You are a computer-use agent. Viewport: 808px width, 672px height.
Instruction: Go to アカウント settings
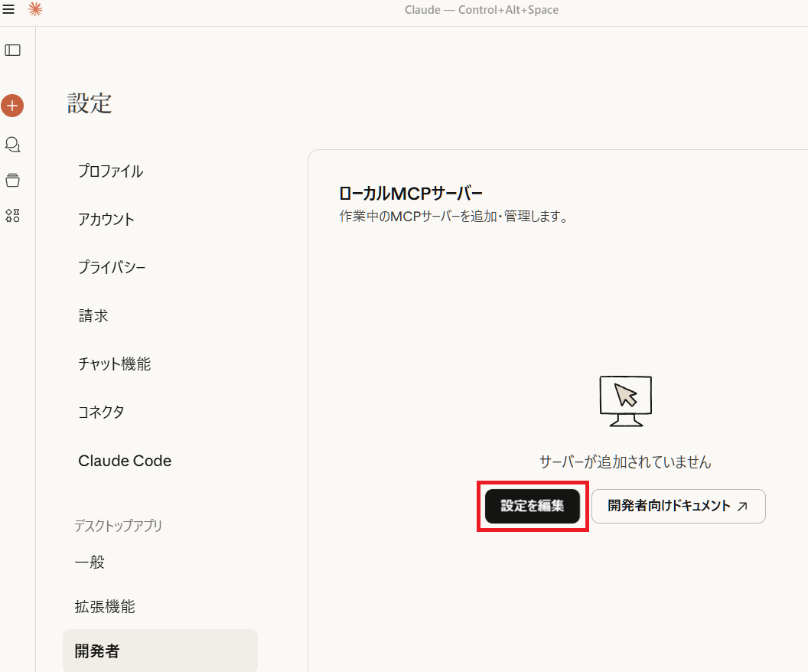pos(106,220)
